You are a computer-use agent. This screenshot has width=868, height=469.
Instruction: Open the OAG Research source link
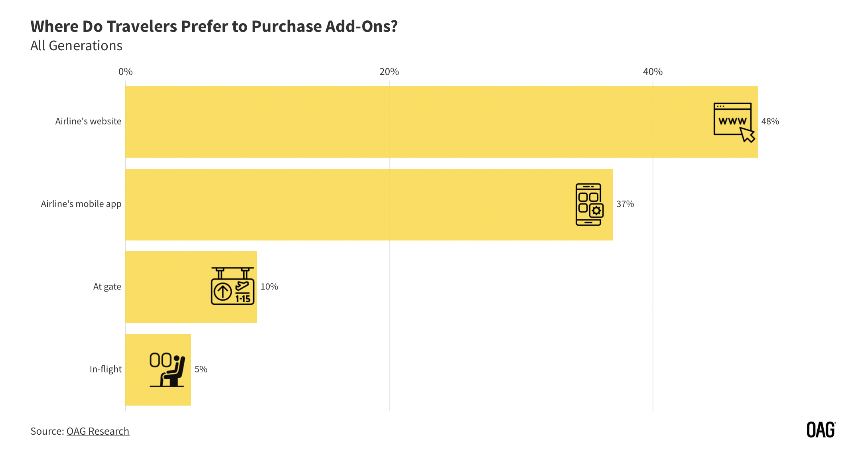(98, 431)
